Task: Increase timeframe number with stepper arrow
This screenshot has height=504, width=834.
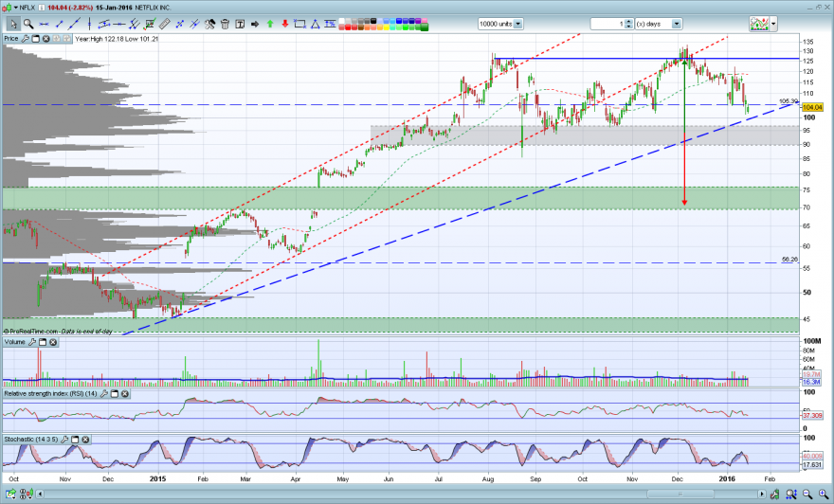Action: coord(628,21)
